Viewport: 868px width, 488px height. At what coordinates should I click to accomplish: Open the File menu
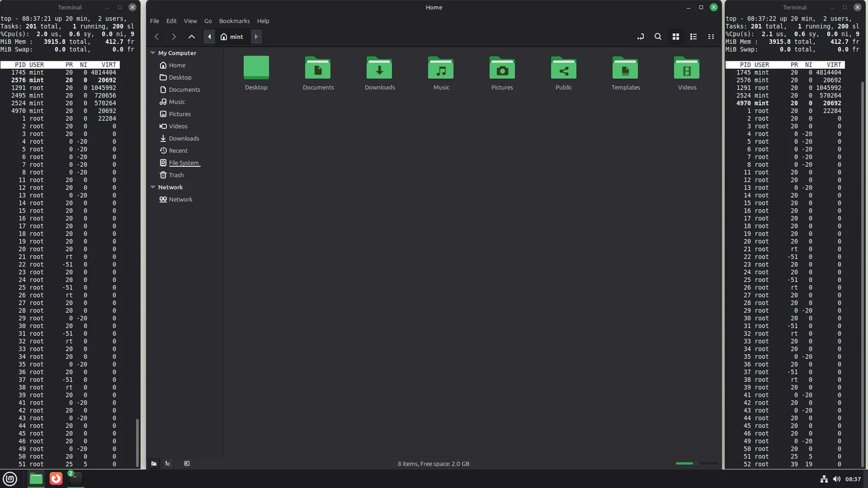coord(155,21)
